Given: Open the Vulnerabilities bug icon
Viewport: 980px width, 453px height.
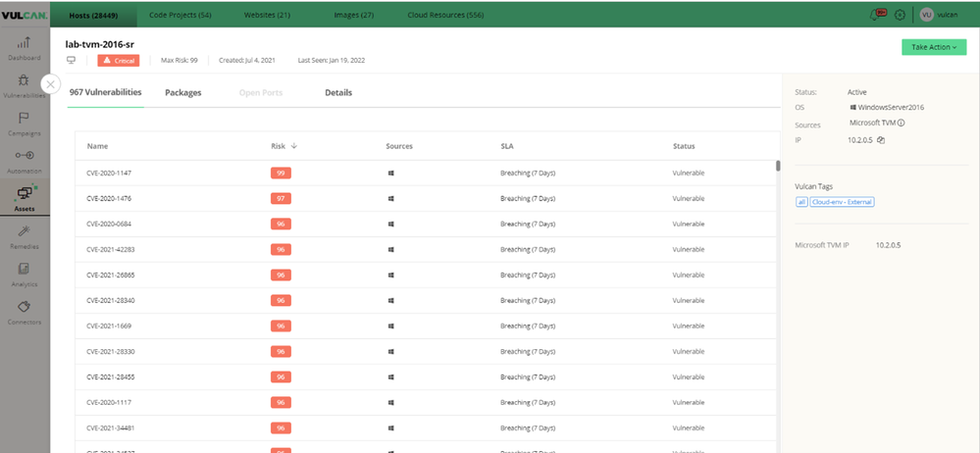Looking at the screenshot, I should click(24, 80).
